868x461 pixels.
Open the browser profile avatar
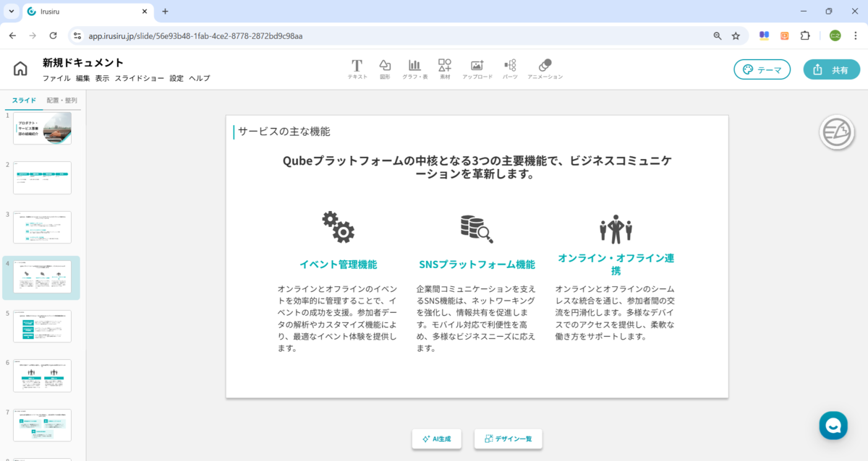click(x=835, y=35)
